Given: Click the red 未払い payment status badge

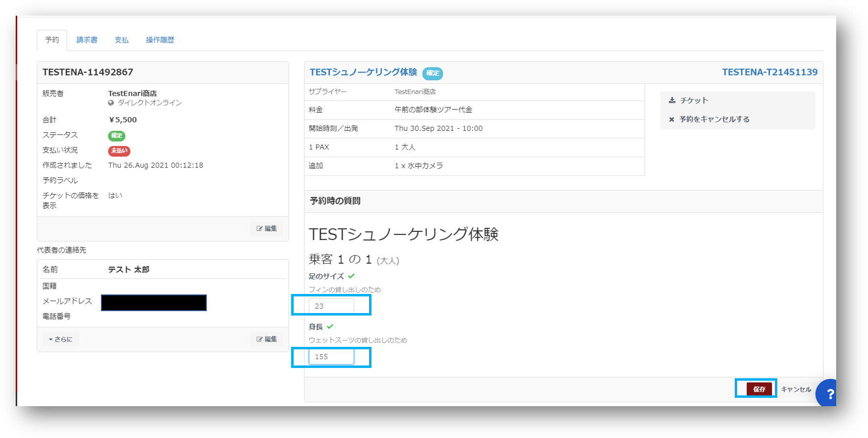Looking at the screenshot, I should [119, 151].
